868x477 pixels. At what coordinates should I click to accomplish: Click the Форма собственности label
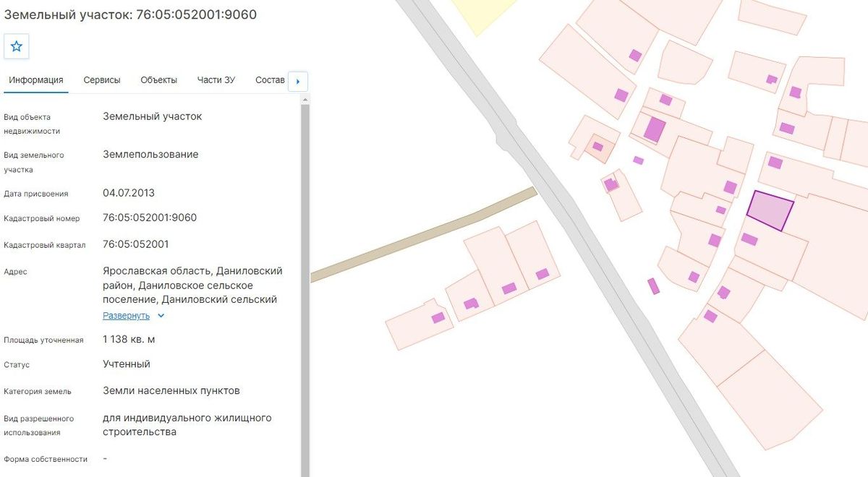coord(46,459)
